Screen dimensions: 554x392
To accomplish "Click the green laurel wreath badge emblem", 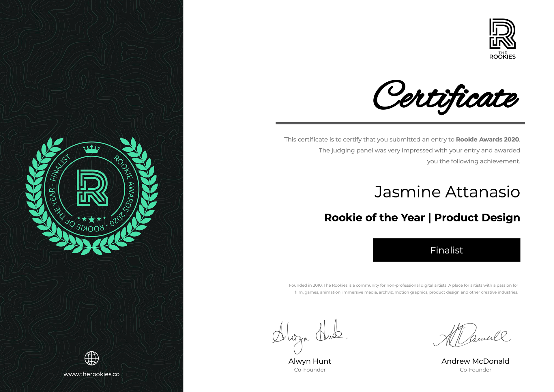I will (x=92, y=196).
